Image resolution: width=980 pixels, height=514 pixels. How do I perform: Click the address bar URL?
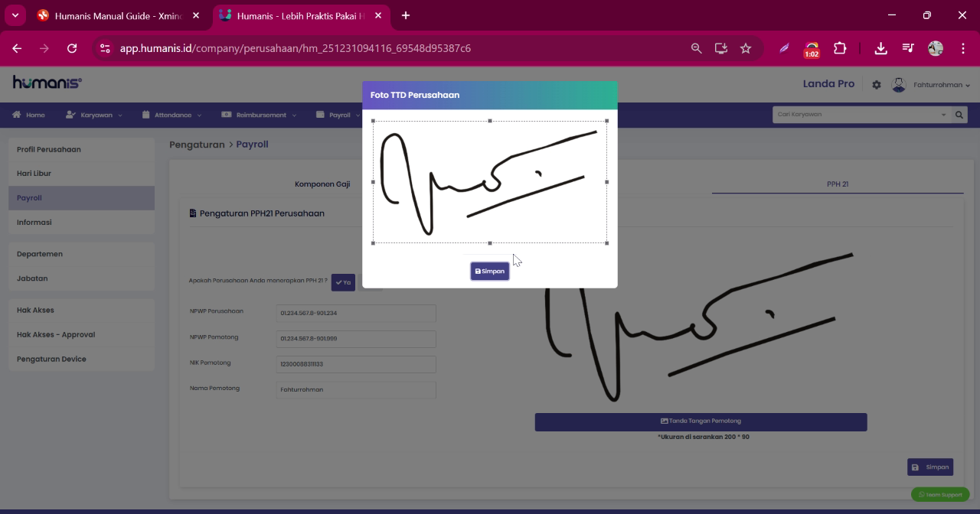click(296, 48)
